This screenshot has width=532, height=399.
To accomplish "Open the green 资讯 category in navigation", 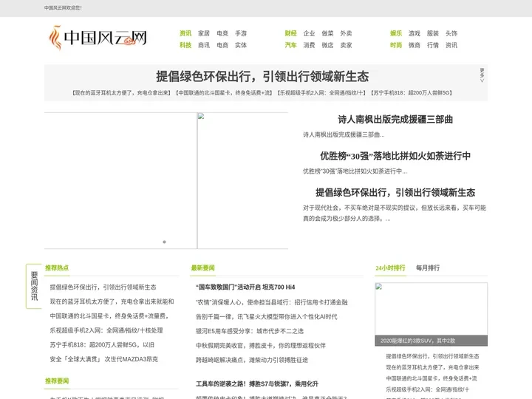I will [x=185, y=33].
